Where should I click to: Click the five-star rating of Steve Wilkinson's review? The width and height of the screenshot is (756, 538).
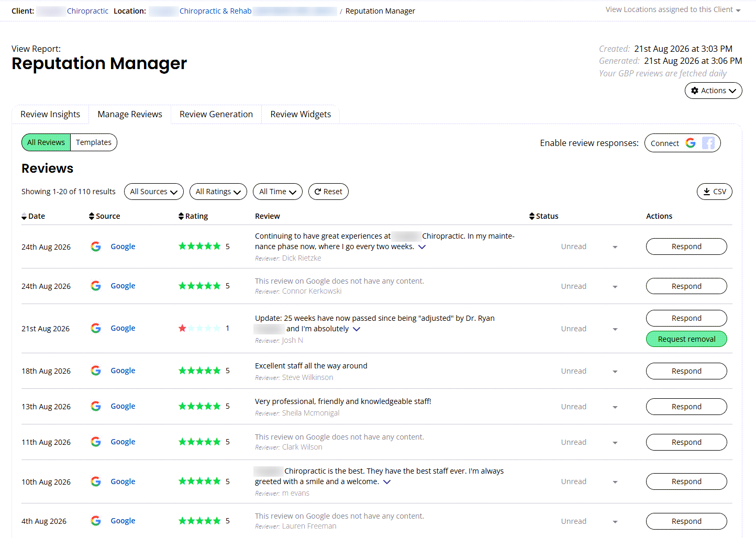(199, 371)
